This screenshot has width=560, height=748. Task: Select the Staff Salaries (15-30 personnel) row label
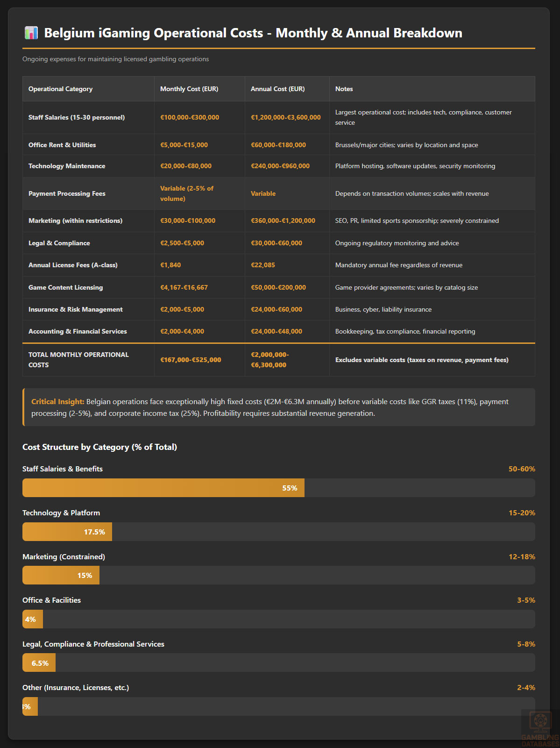77,118
